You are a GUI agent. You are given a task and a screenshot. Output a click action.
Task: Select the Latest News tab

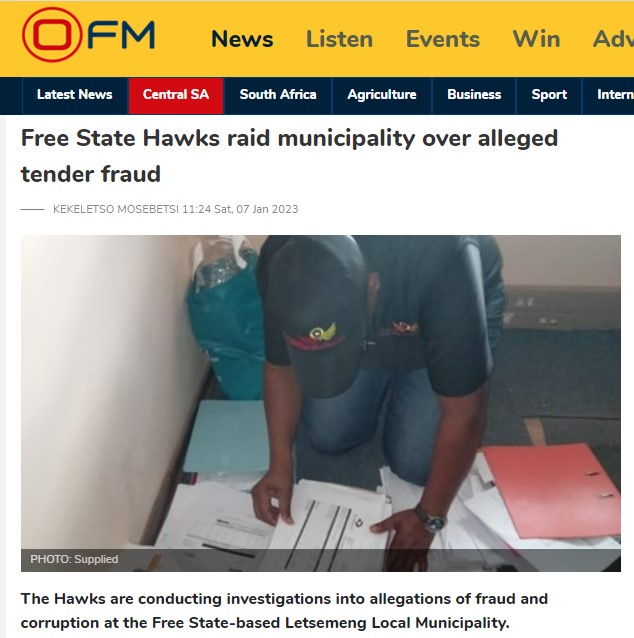(x=74, y=95)
